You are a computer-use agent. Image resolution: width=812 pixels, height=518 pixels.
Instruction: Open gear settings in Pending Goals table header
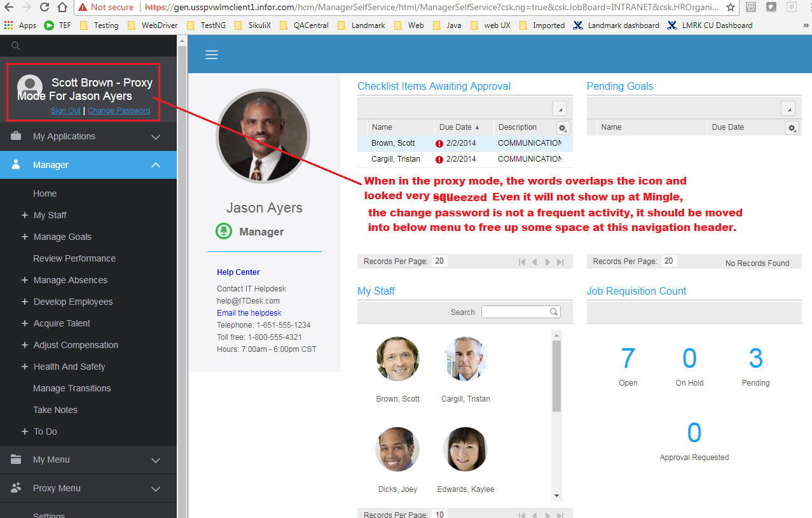tap(792, 128)
